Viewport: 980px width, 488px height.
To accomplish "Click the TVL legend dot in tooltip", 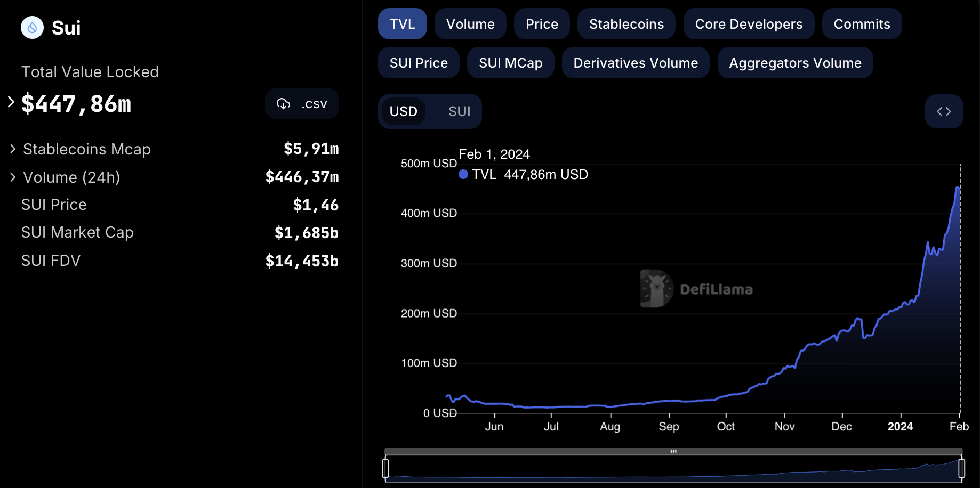I will point(463,174).
